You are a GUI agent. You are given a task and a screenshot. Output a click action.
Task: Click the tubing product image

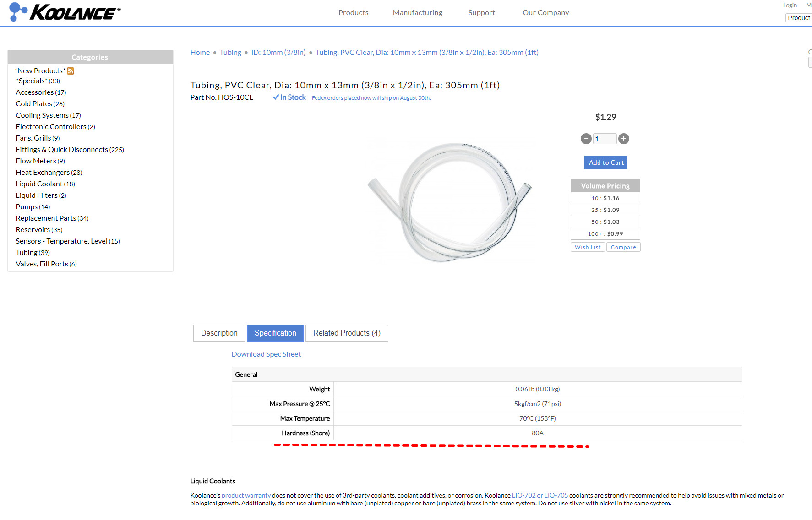coord(450,201)
